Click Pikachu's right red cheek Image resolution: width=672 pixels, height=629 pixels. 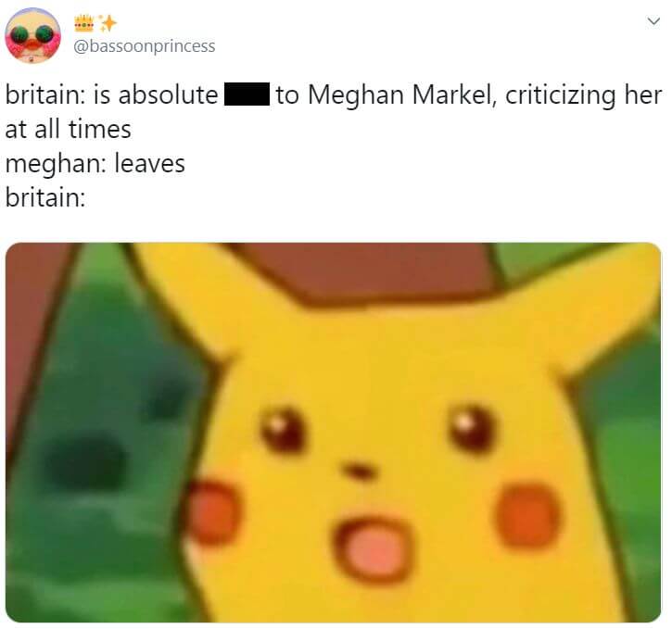pyautogui.click(x=527, y=516)
